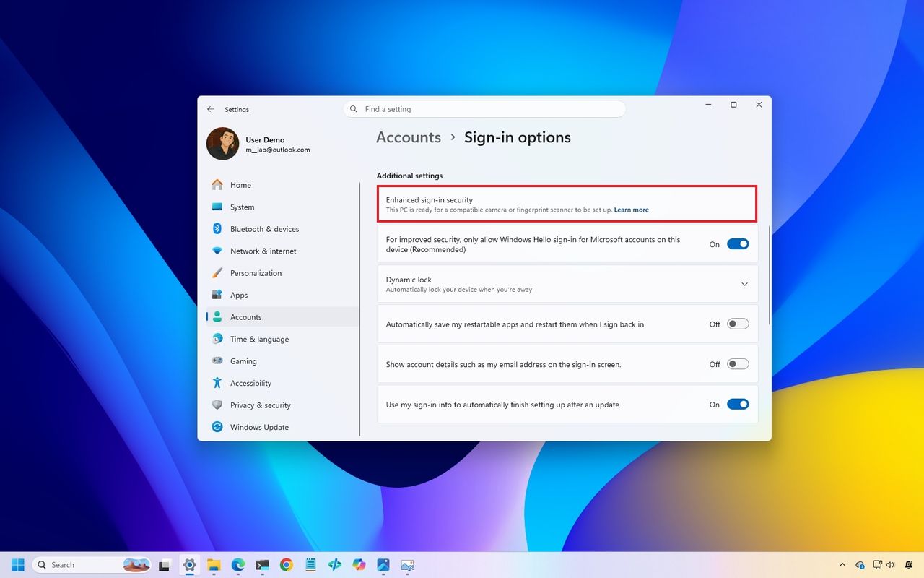Click the taskbar Search box

click(x=92, y=565)
